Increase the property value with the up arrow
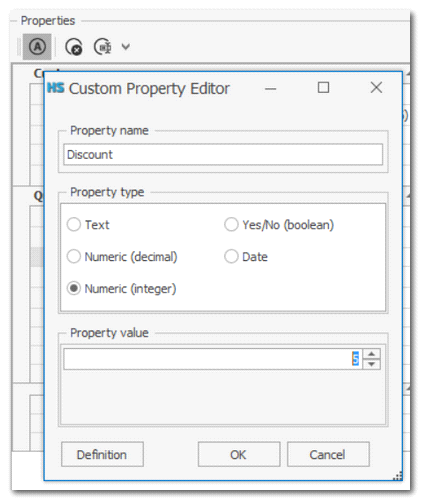This screenshot has height=501, width=421. point(371,354)
